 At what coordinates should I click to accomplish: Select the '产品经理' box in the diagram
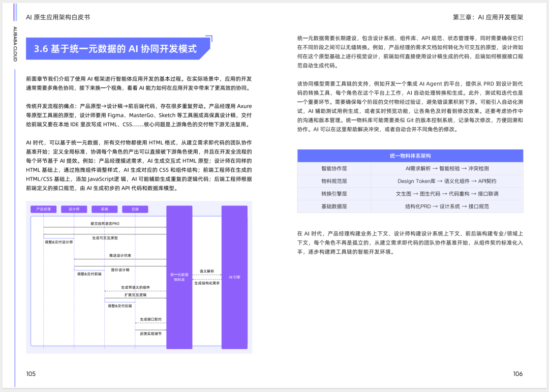(x=43, y=209)
